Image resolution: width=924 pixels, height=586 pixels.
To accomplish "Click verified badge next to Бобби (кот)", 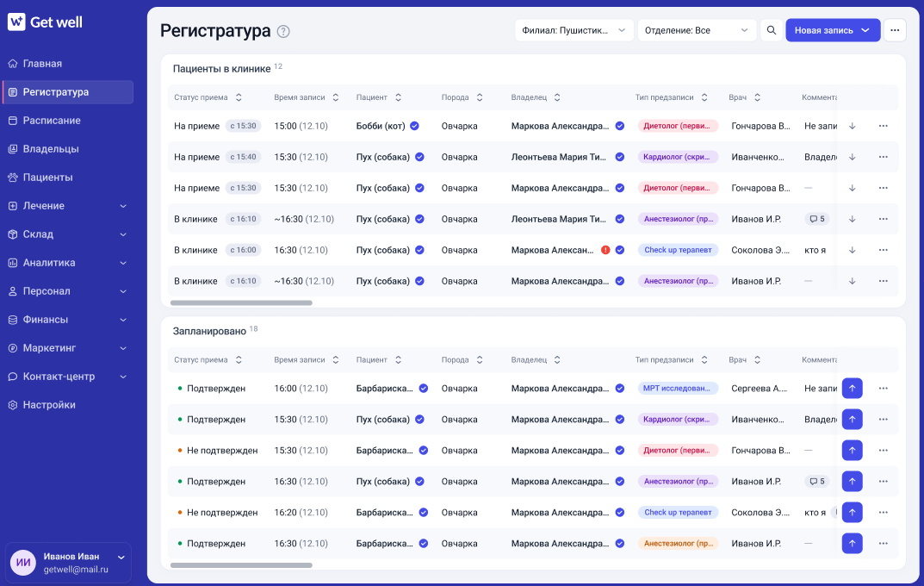I will click(x=414, y=126).
